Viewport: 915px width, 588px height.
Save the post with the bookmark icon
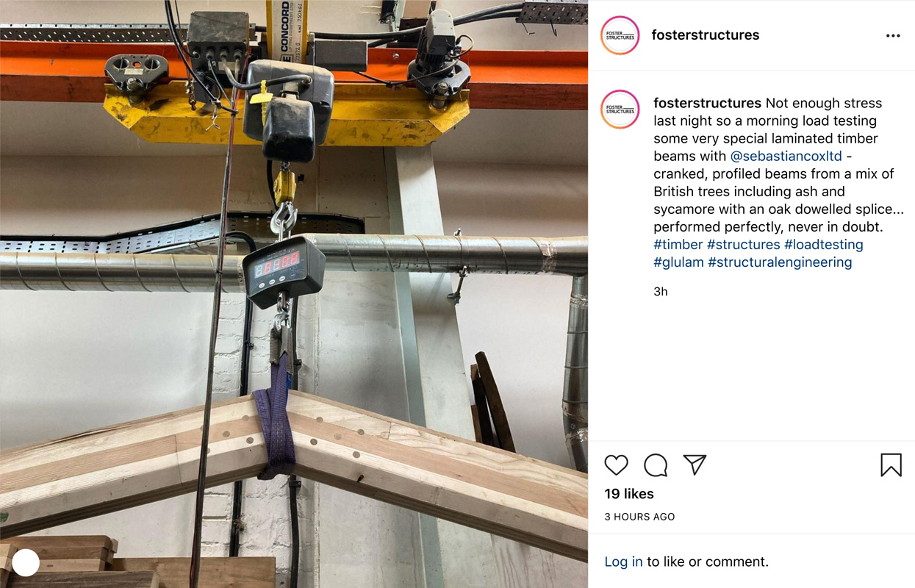(x=891, y=465)
